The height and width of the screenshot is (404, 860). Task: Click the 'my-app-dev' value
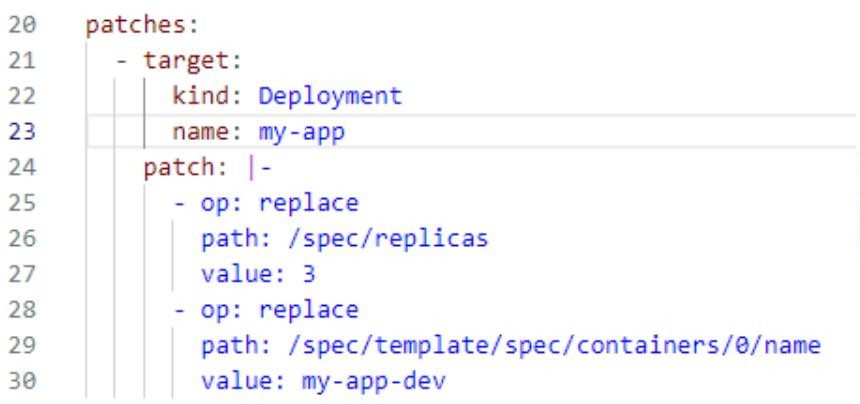point(374,382)
